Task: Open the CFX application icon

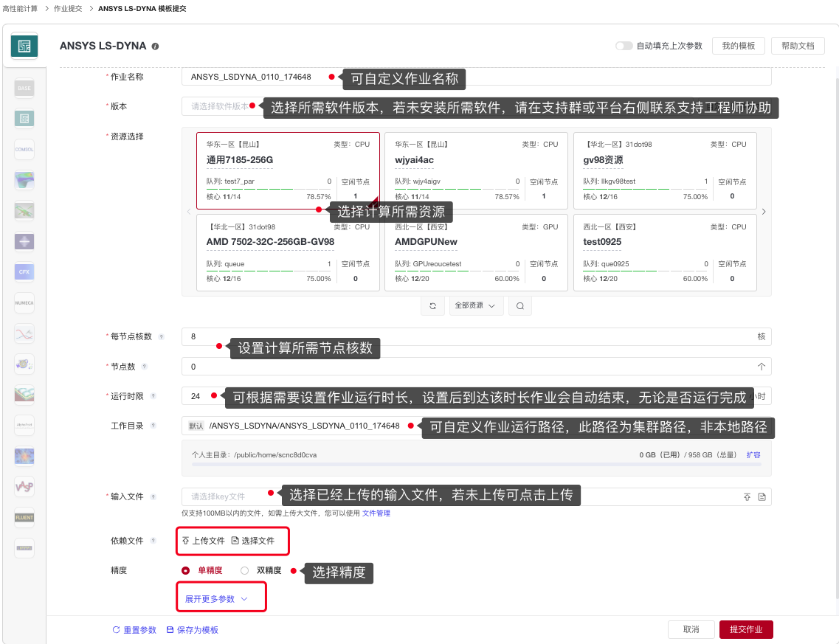Action: pyautogui.click(x=24, y=271)
